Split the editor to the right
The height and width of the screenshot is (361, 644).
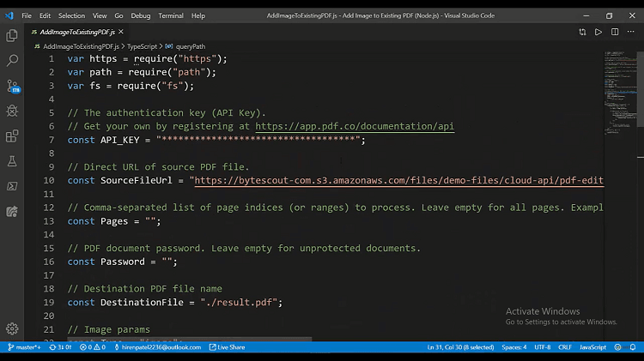pyautogui.click(x=615, y=32)
